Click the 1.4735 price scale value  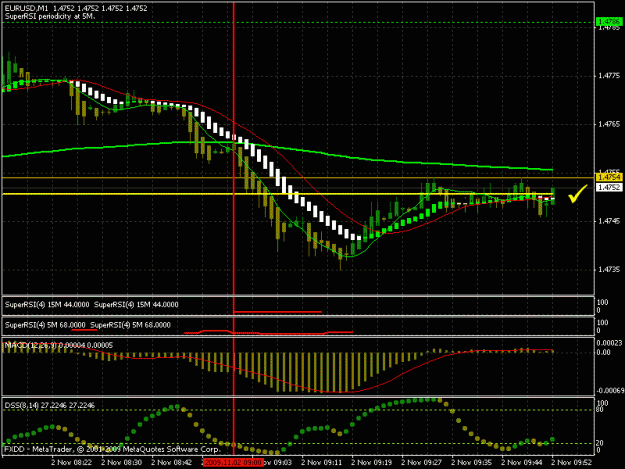[x=609, y=270]
